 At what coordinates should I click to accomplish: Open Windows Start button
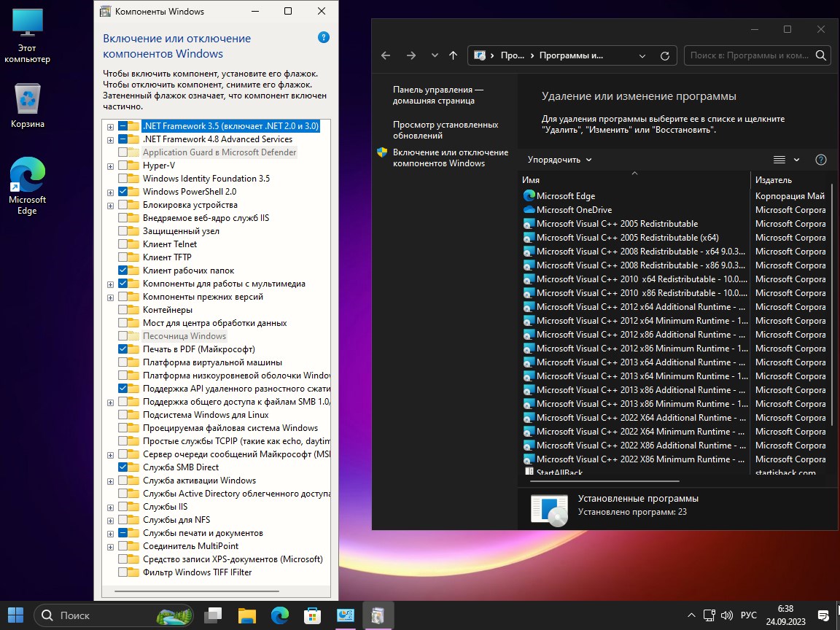[15, 615]
